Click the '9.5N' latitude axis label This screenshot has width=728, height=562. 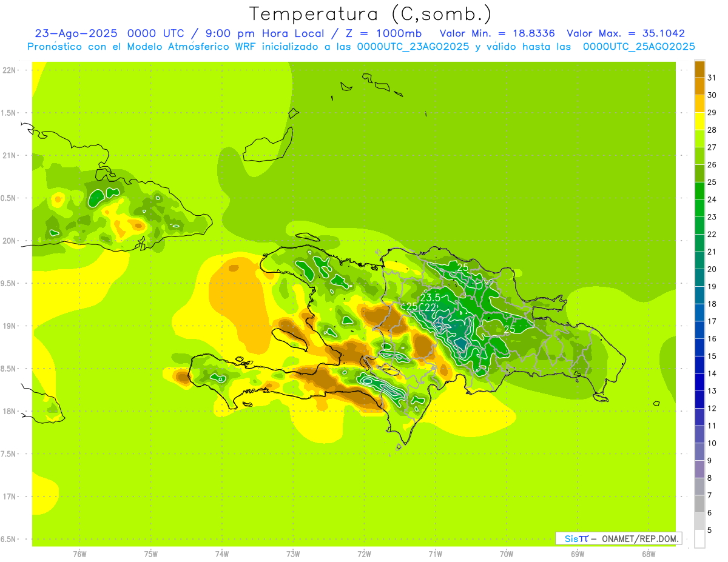(x=9, y=283)
